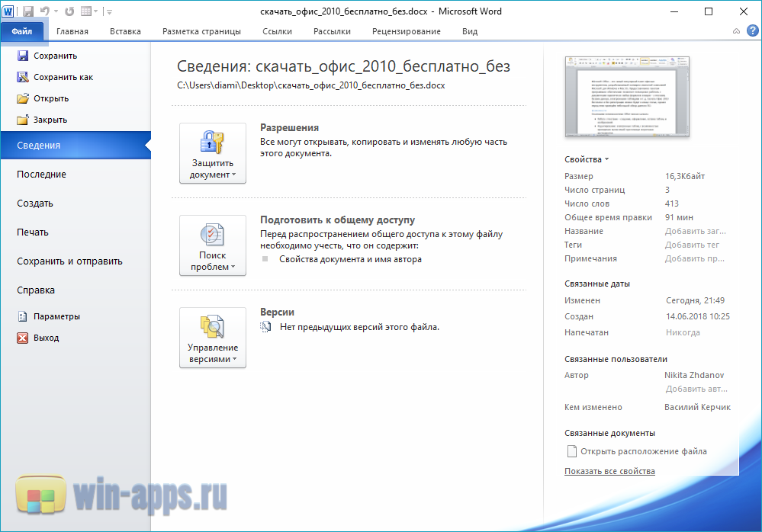
Task: Click the Сохранить как sidebar item
Action: click(x=63, y=77)
